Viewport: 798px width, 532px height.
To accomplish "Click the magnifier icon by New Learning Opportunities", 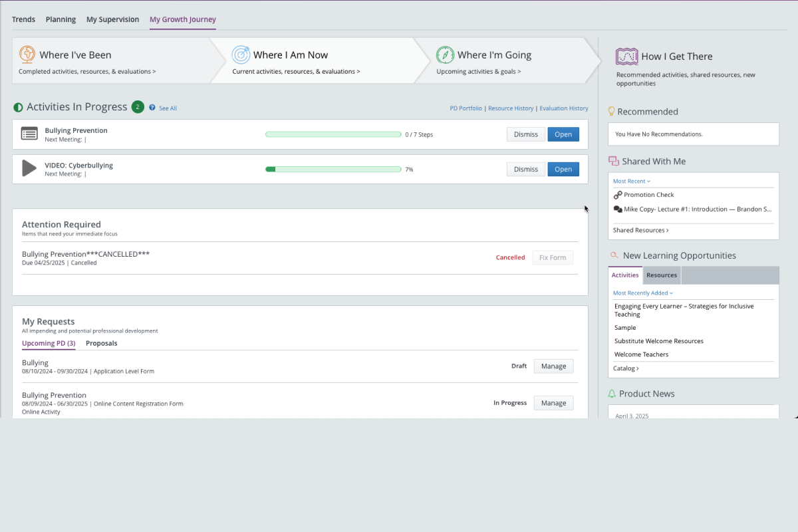I will coord(614,255).
